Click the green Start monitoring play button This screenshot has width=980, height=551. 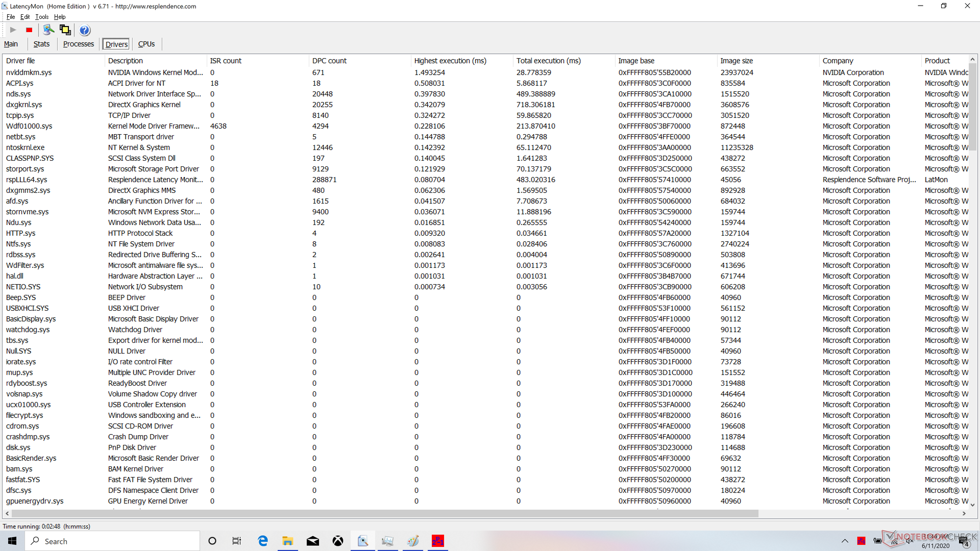tap(13, 30)
